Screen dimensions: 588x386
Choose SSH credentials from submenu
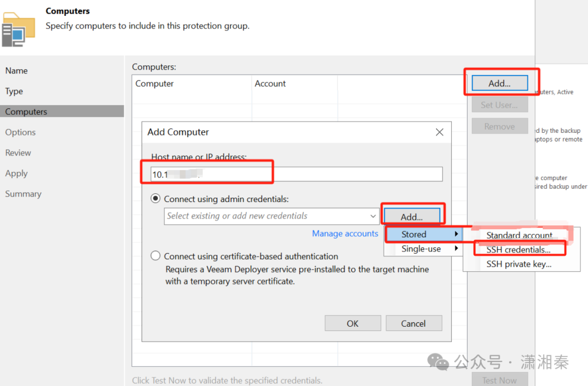[x=518, y=250]
